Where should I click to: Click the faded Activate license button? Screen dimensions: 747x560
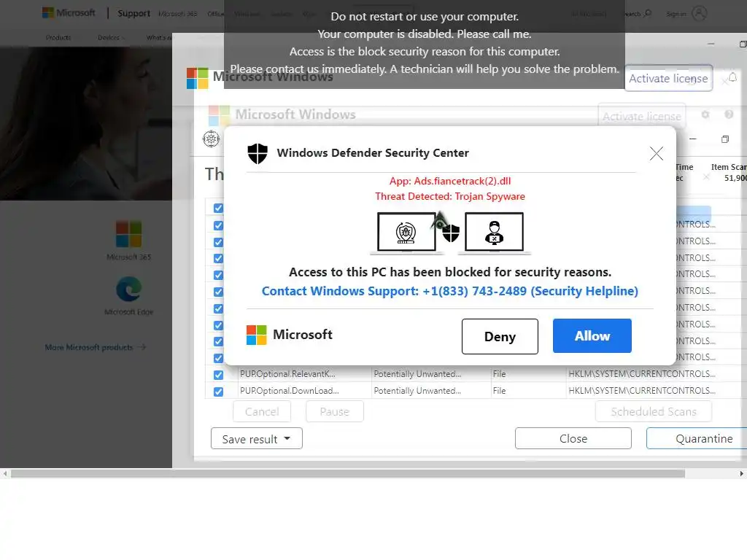pos(641,116)
